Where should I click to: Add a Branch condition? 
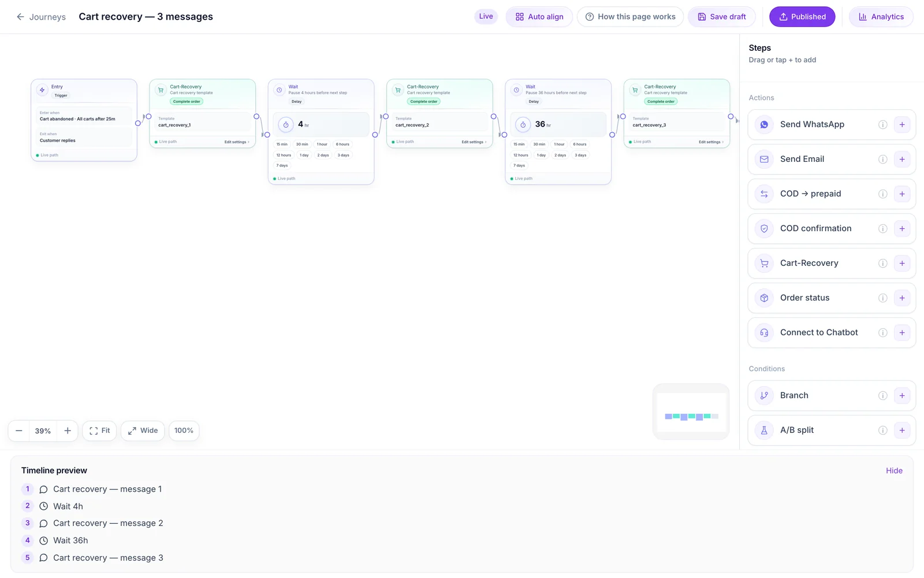coord(902,395)
